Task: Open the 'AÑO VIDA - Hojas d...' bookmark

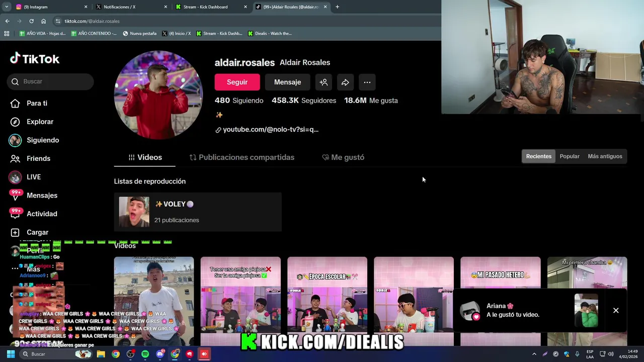Action: click(x=43, y=34)
